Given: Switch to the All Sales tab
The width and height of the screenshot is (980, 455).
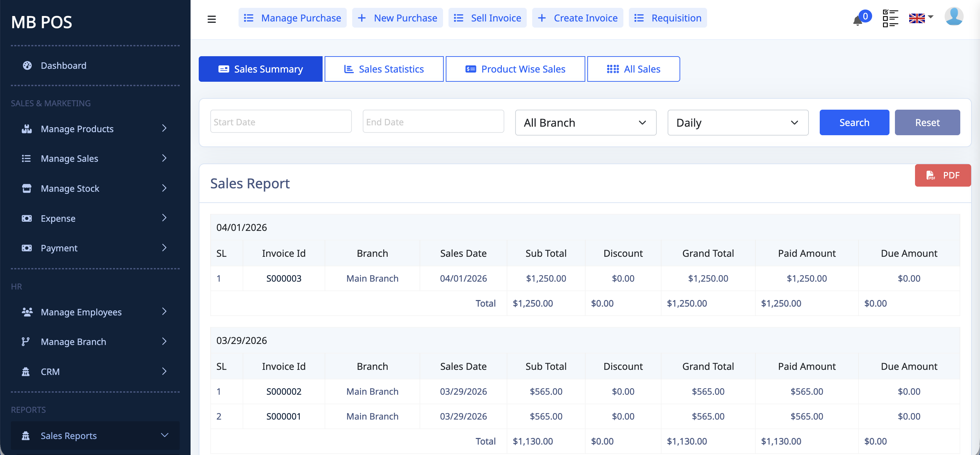Looking at the screenshot, I should 633,69.
